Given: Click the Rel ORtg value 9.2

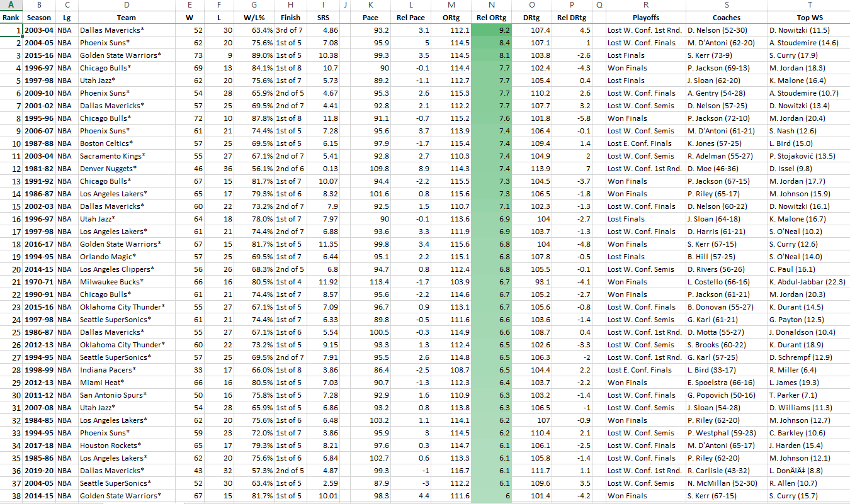Looking at the screenshot, I should pyautogui.click(x=490, y=30).
